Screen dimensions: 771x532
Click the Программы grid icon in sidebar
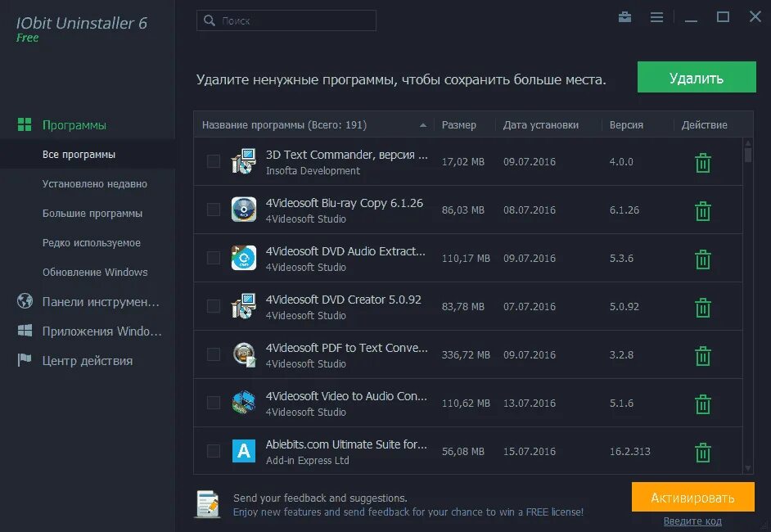(x=25, y=124)
